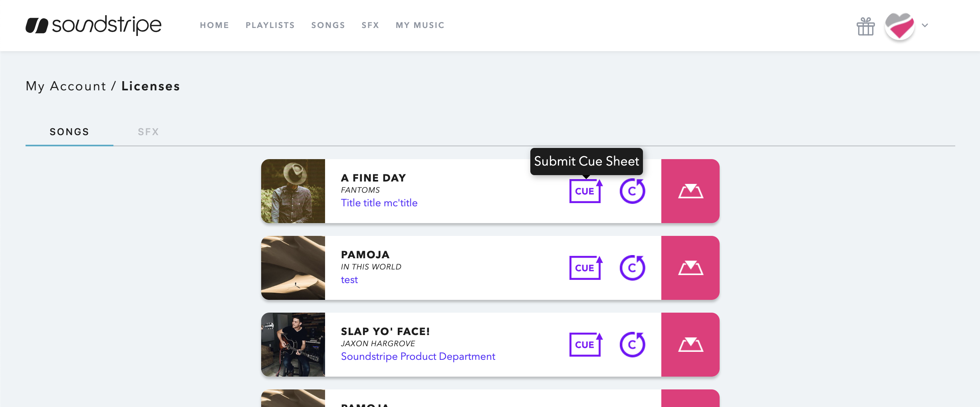Image resolution: width=980 pixels, height=407 pixels.
Task: Click the CUE icon for Pamoja
Action: tap(585, 268)
